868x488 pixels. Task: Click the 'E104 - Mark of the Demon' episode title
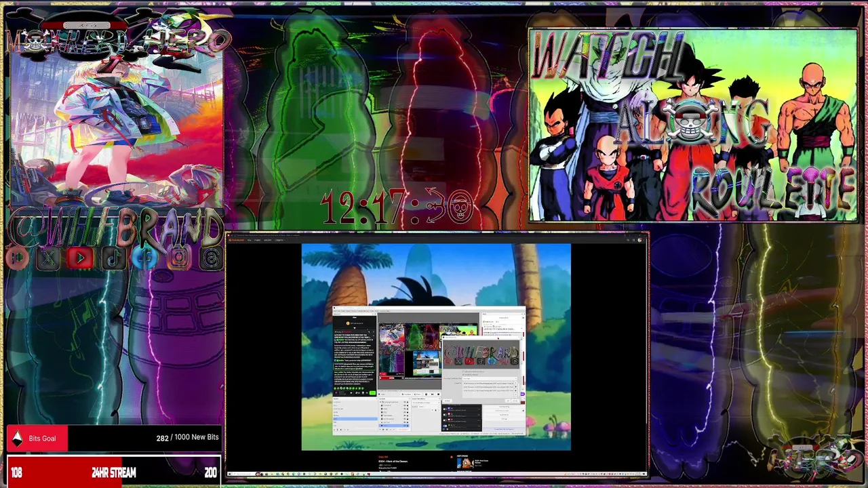[x=393, y=462]
